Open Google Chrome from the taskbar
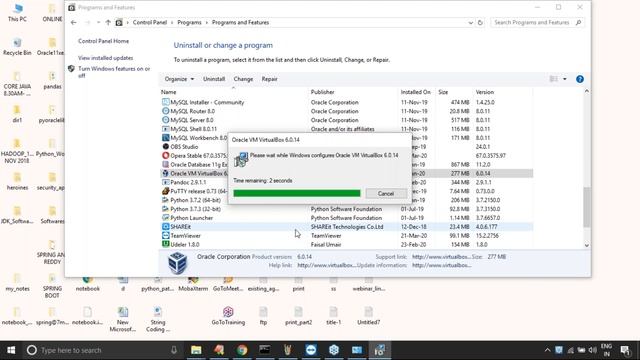 [242, 350]
